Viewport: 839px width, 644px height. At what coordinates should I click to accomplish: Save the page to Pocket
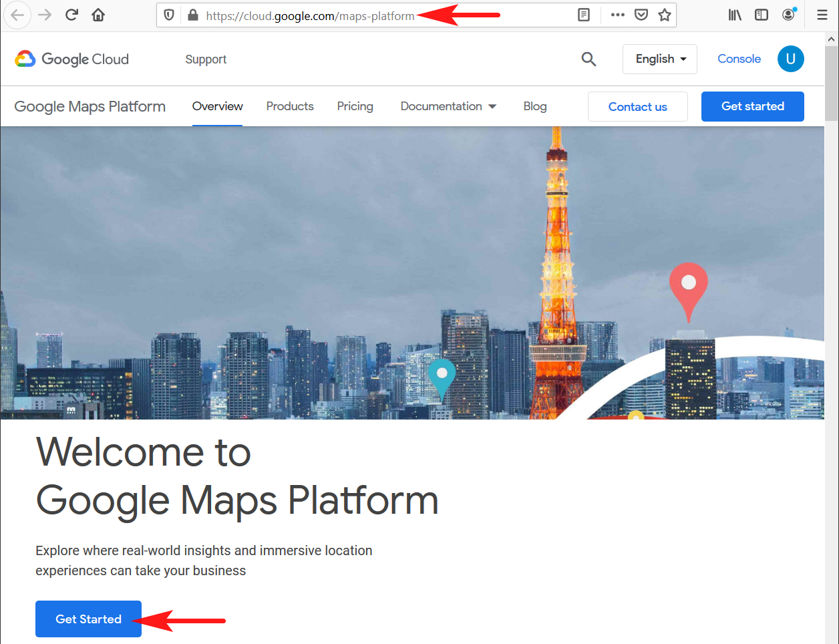(x=641, y=14)
